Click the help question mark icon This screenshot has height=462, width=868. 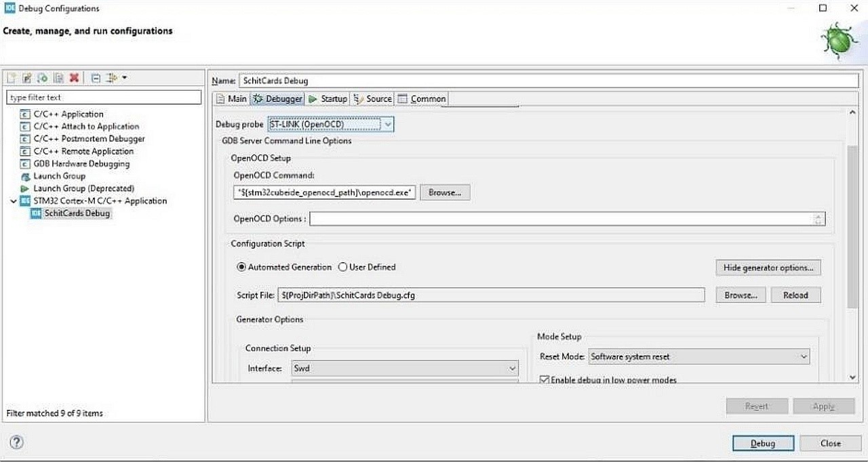point(17,442)
